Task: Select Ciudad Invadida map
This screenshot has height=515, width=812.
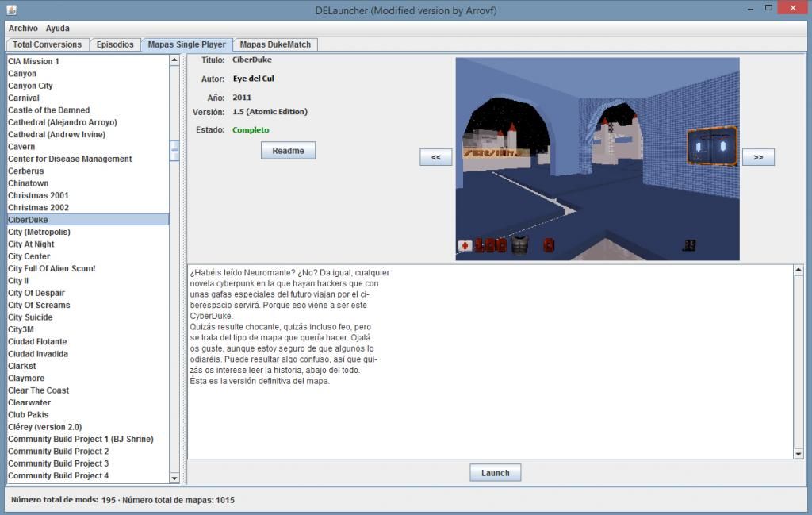Action: click(88, 353)
